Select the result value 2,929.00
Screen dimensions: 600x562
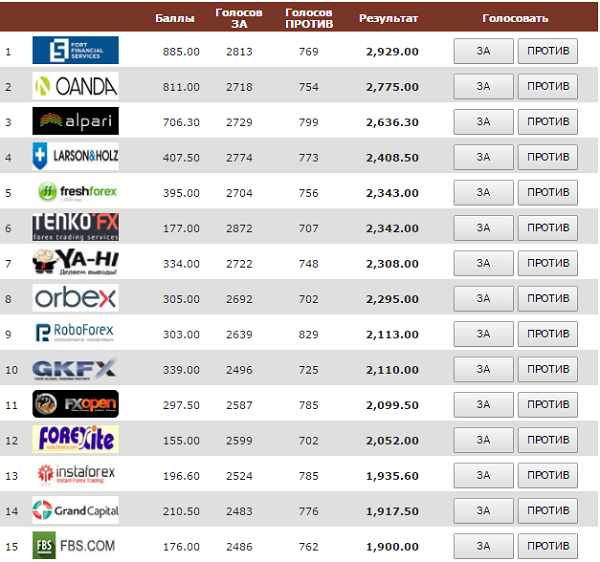[392, 52]
